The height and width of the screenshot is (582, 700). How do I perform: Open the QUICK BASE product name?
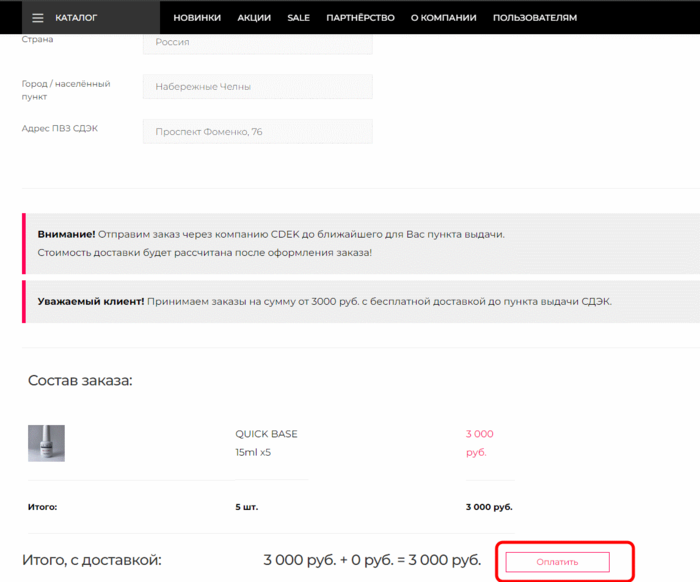point(266,434)
